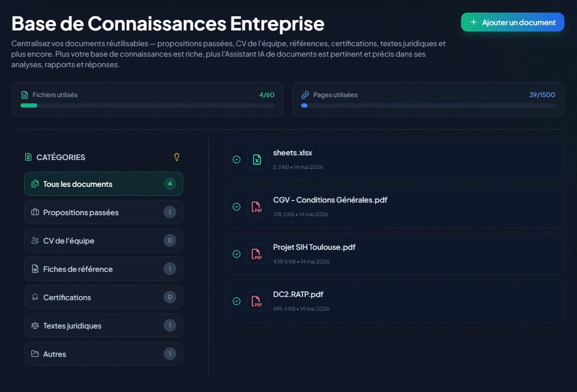Screen dimensions: 577x392
Task: Click the count badge 0 on Certifications
Action: (x=169, y=297)
